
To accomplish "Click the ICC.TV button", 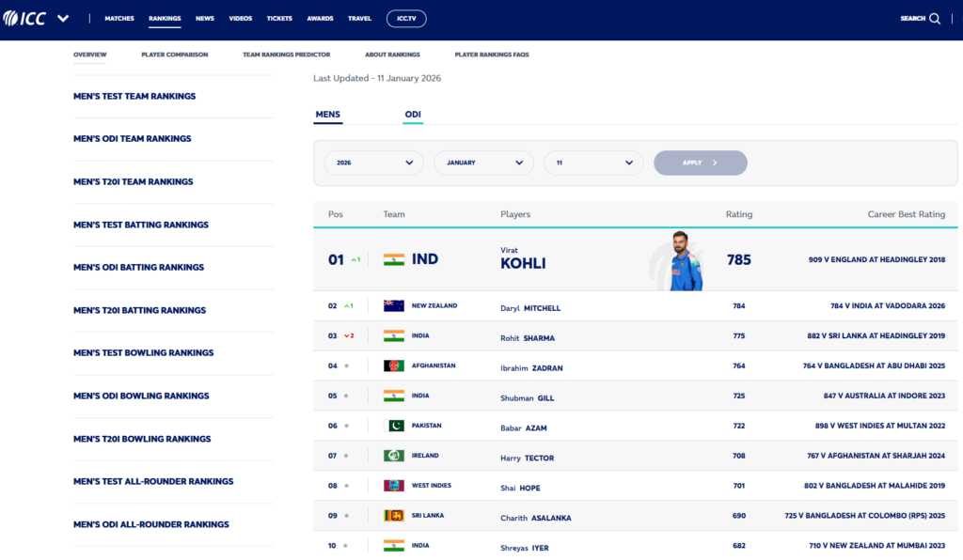I will (405, 18).
